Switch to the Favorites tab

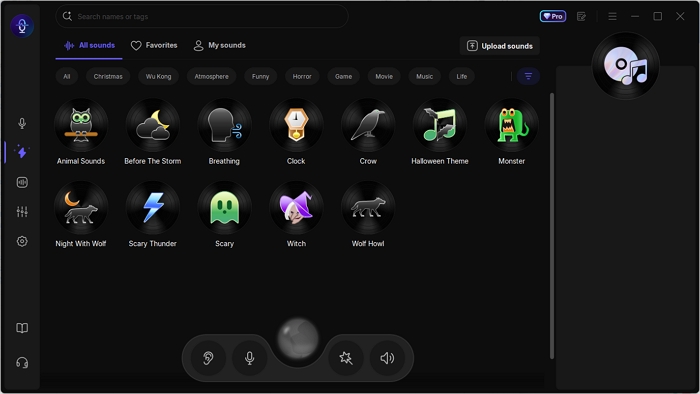[154, 46]
